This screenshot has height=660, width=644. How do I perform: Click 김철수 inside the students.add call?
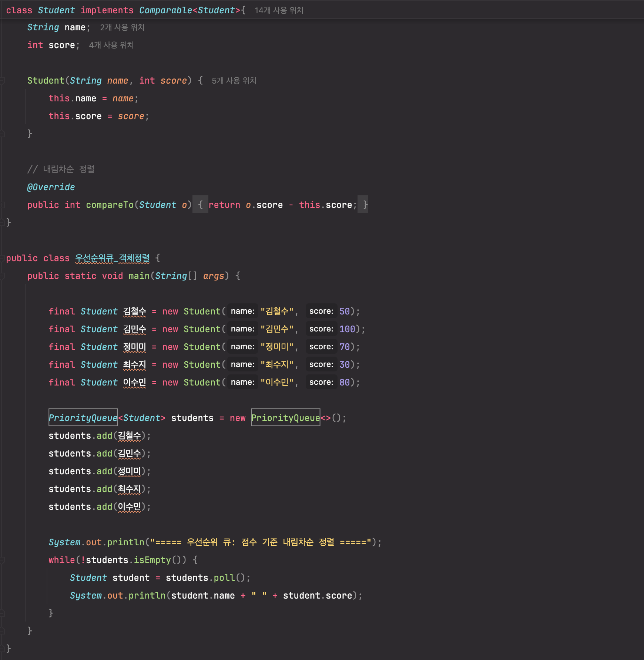tap(129, 436)
